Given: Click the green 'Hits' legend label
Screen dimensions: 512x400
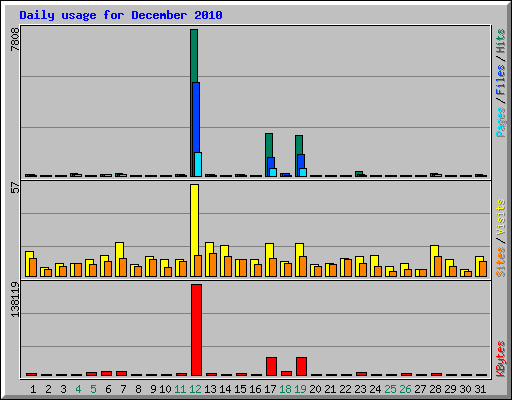Looking at the screenshot, I should click(500, 41).
